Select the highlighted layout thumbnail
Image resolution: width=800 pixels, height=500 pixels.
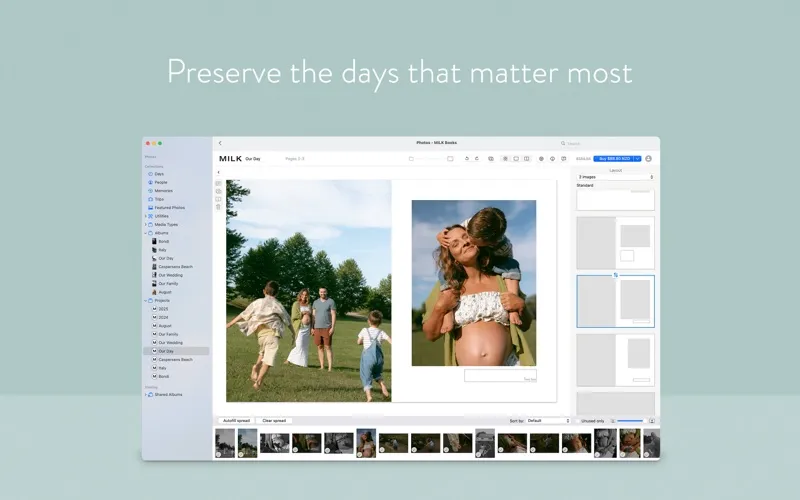click(x=615, y=302)
